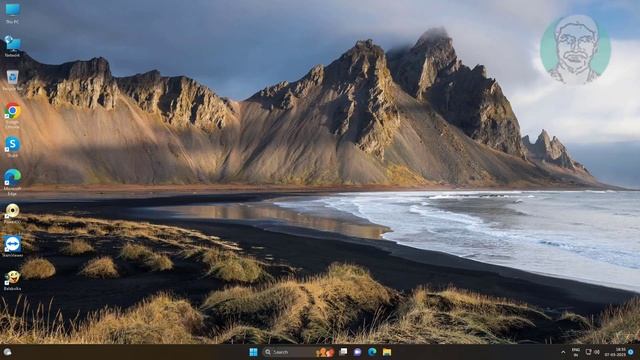
Task: Select the Balabolka smiley desktop shortcut
Action: [12, 280]
